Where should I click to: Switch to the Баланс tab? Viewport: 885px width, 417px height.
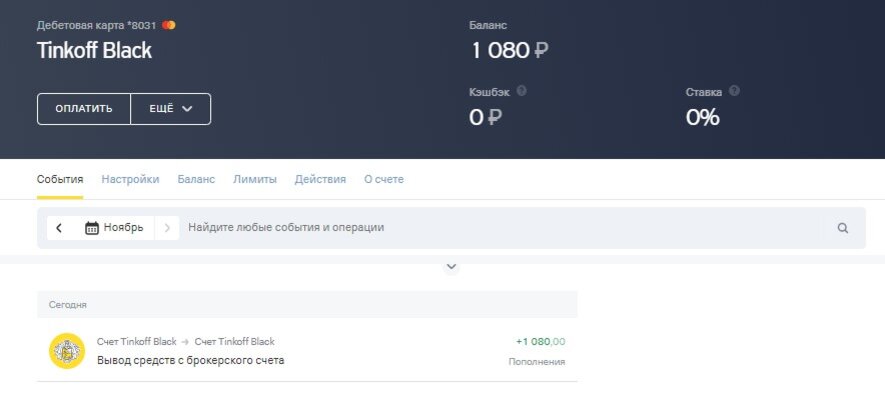pos(196,179)
